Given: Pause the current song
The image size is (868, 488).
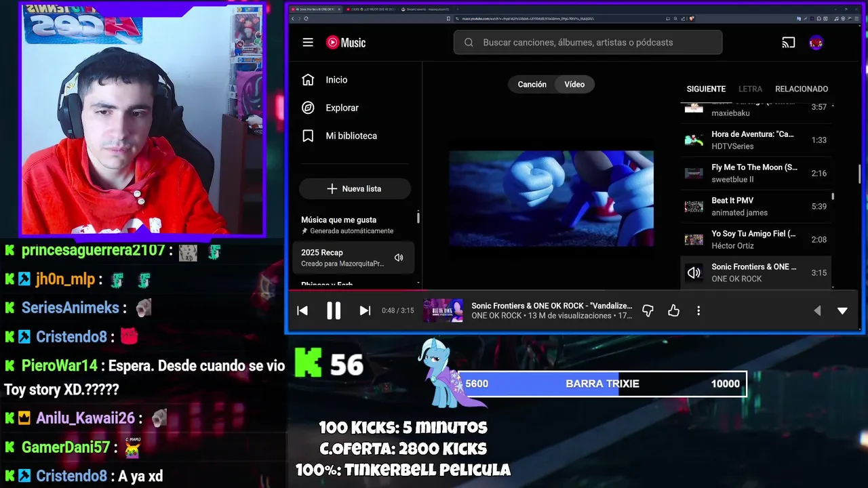Looking at the screenshot, I should [334, 310].
